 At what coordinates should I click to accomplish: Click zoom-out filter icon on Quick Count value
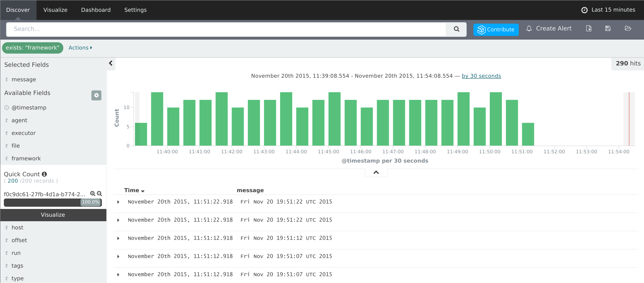[100, 194]
